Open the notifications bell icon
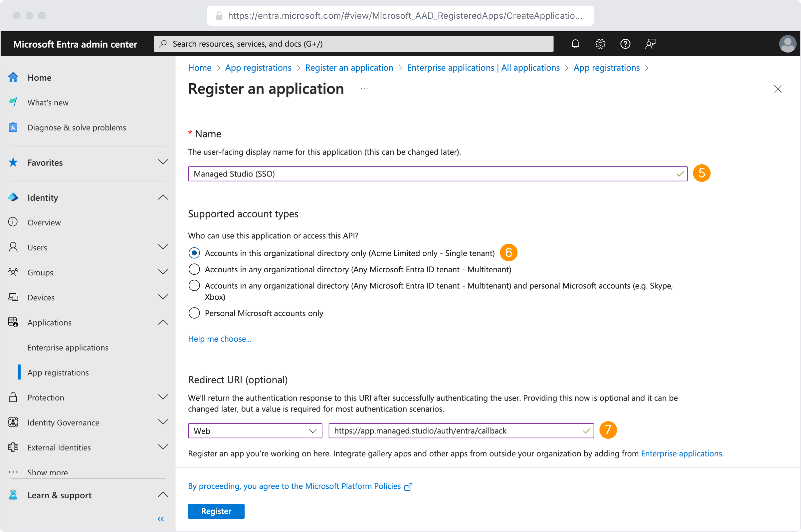 (x=575, y=44)
